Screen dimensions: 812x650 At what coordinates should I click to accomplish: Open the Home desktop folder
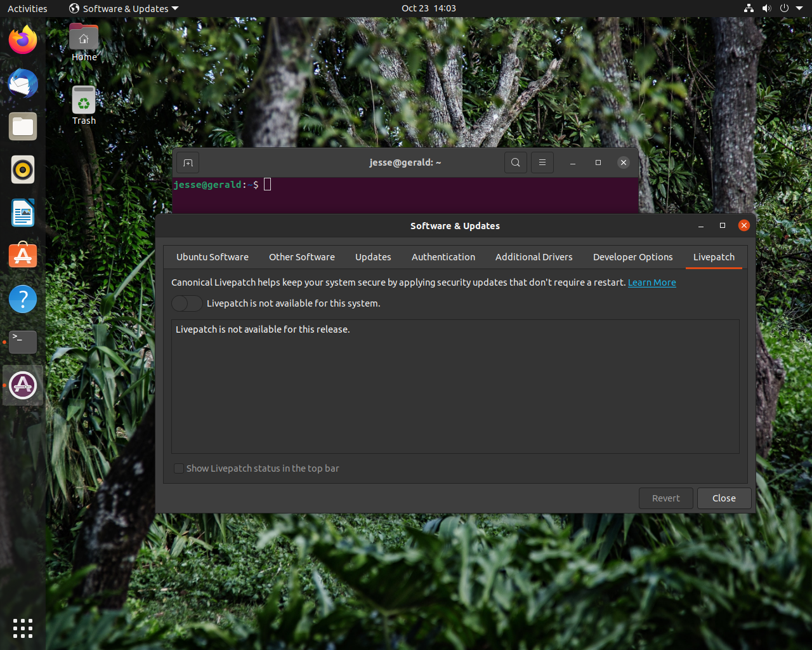tap(84, 43)
